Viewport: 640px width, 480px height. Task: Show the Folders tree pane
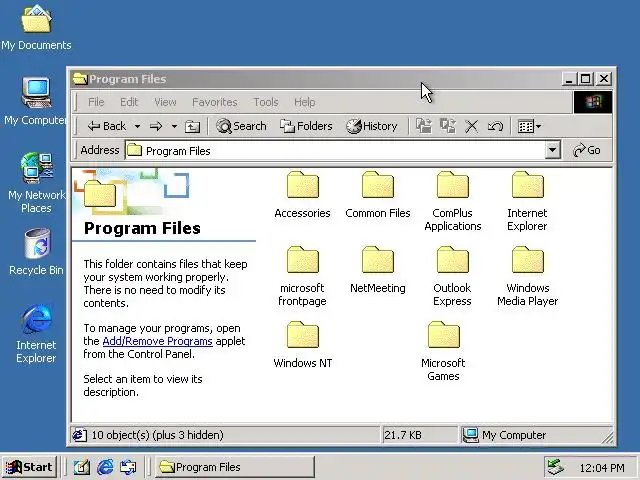[x=306, y=127]
